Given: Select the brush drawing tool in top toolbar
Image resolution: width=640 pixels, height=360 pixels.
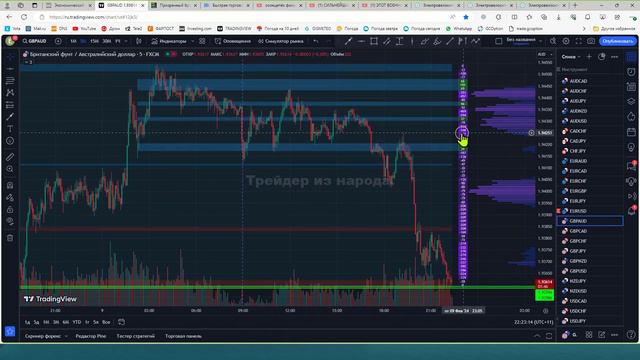Looking at the screenshot, I should pos(348,41).
